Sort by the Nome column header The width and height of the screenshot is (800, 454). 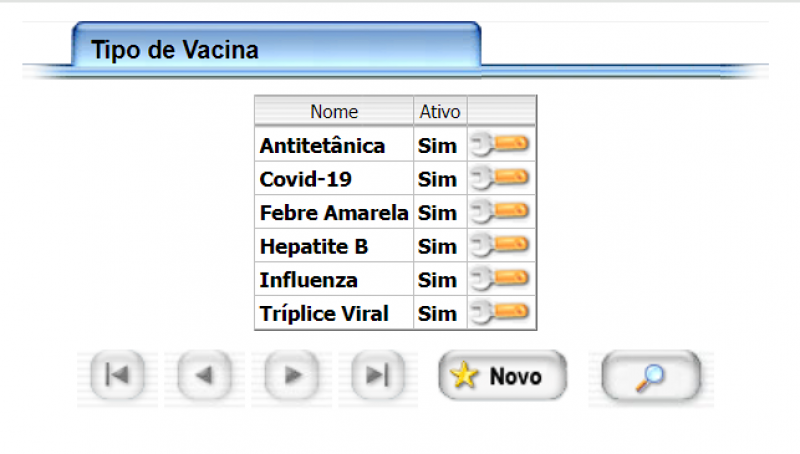[x=334, y=111]
